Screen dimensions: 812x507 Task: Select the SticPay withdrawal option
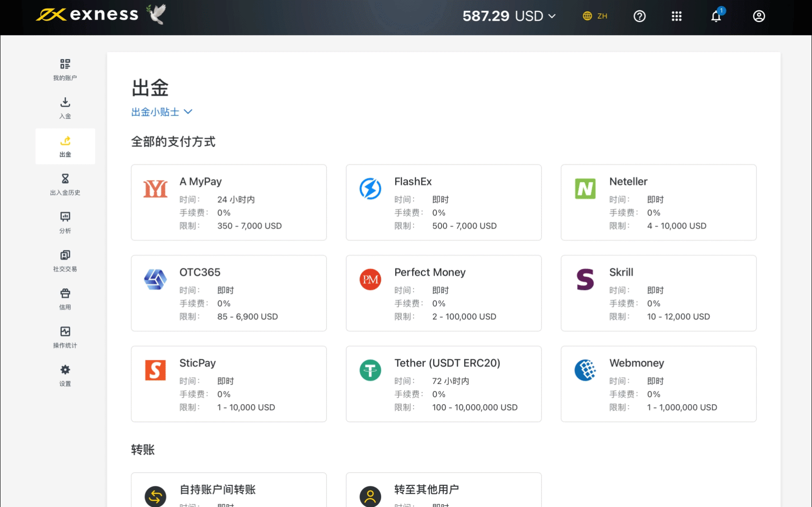click(229, 384)
